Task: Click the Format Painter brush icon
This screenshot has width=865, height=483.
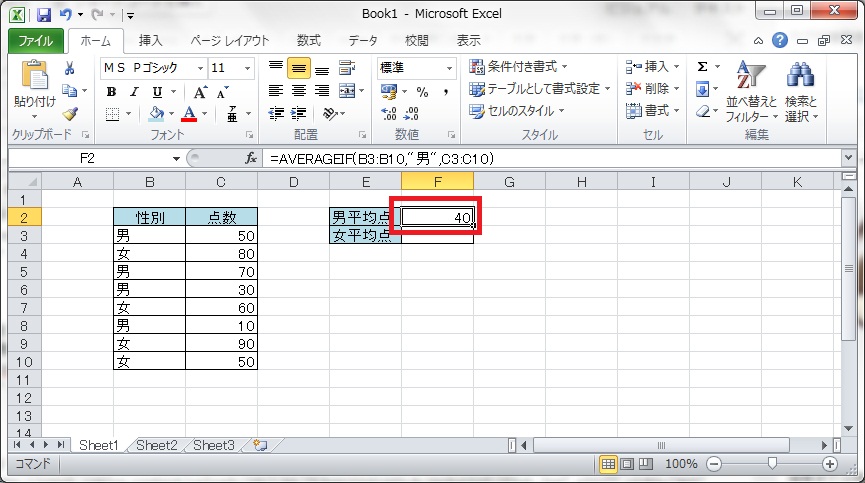Action: 70,114
